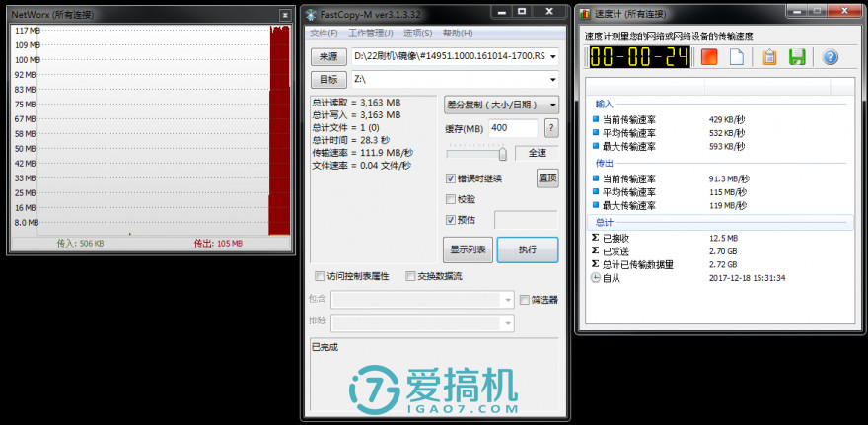This screenshot has width=868, height=425.
Task: Enable the 筛选器 filter checkbox
Action: [524, 300]
